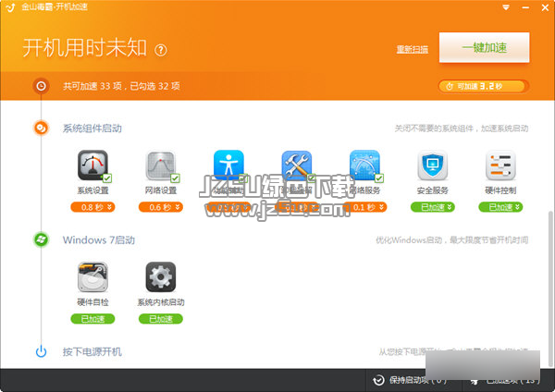Click the orange 系统组件启动 section icon

[41, 129]
